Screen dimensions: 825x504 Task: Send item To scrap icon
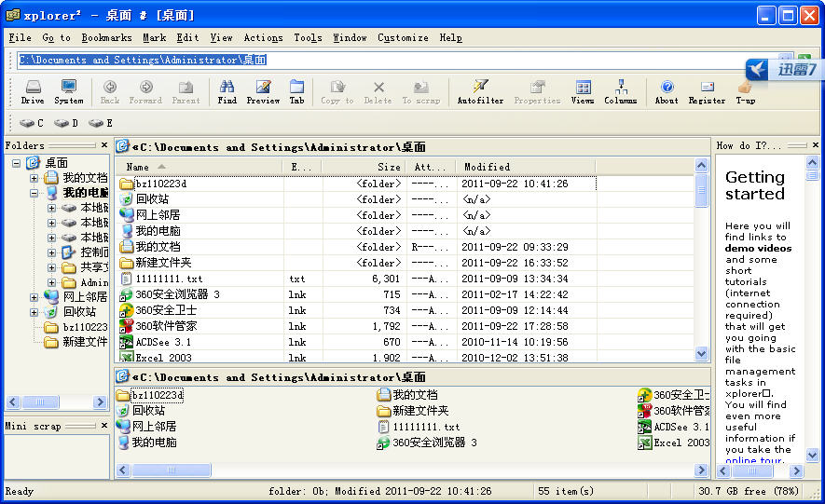click(x=421, y=92)
